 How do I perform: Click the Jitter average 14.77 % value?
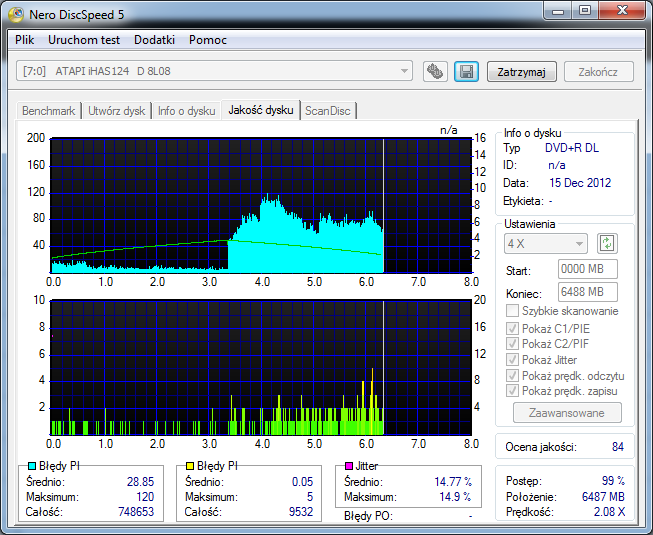click(453, 482)
